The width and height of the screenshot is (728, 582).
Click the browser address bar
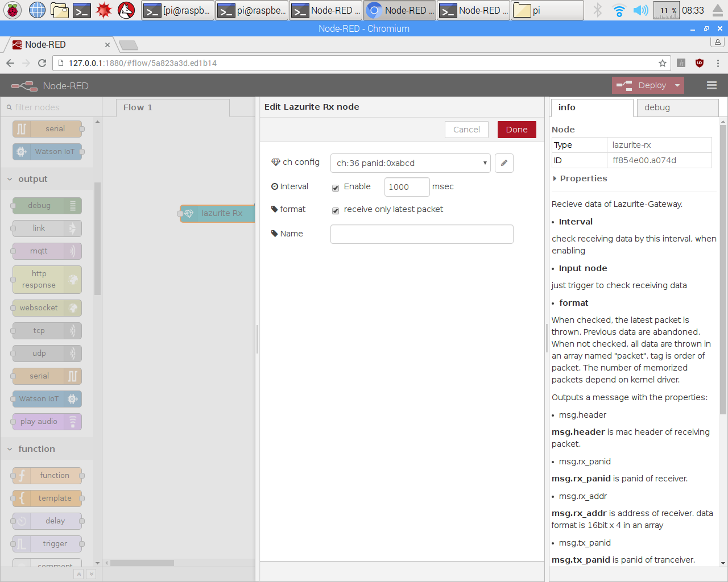pyautogui.click(x=361, y=63)
